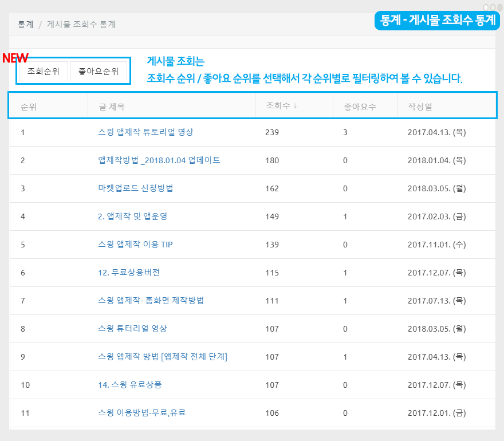Select the 좋아요순위 filter button

99,72
